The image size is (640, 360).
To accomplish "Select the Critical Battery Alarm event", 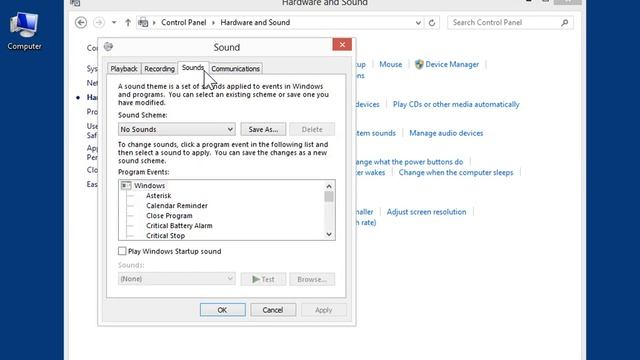I will point(179,225).
